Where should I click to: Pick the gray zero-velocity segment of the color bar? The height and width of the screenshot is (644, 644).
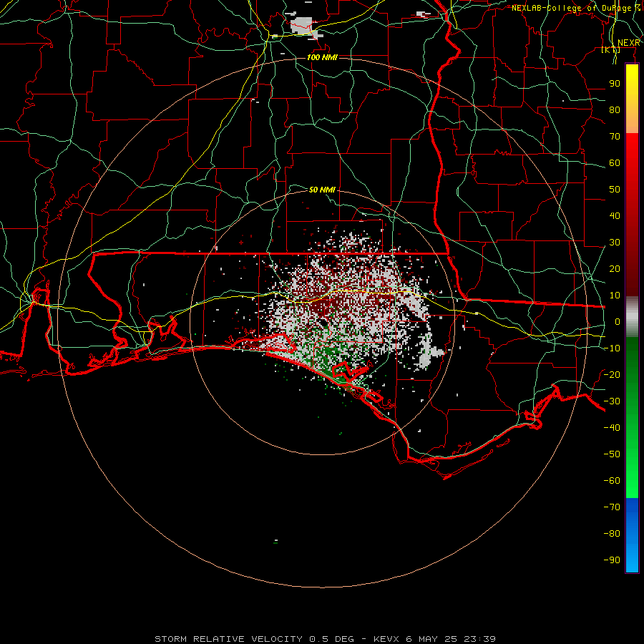coord(632,317)
